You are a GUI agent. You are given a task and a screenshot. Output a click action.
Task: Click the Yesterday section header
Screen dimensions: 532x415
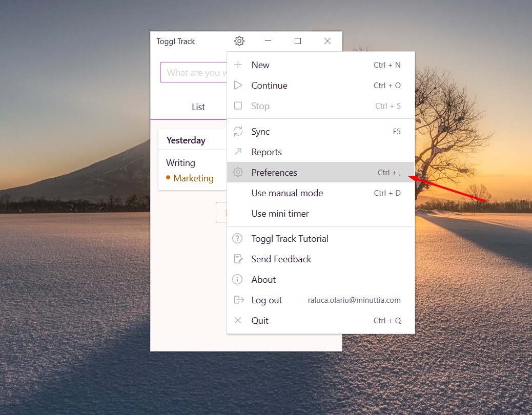(186, 139)
